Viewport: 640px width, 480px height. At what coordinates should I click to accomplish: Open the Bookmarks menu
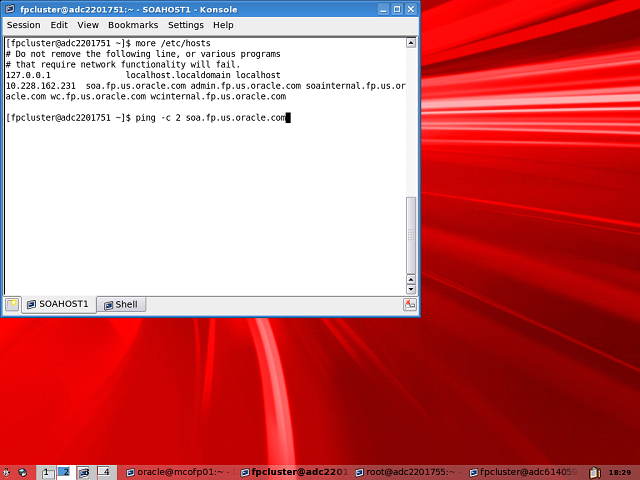133,25
